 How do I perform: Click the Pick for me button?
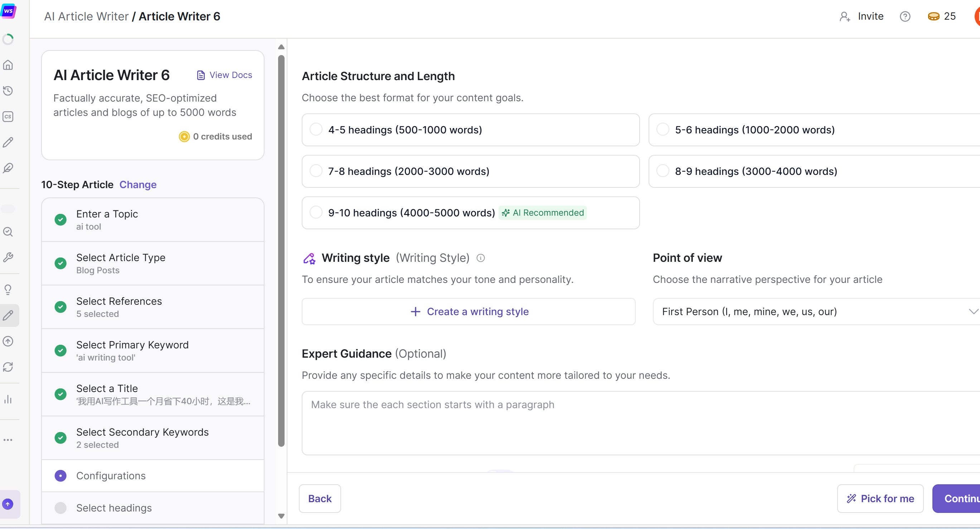click(880, 499)
